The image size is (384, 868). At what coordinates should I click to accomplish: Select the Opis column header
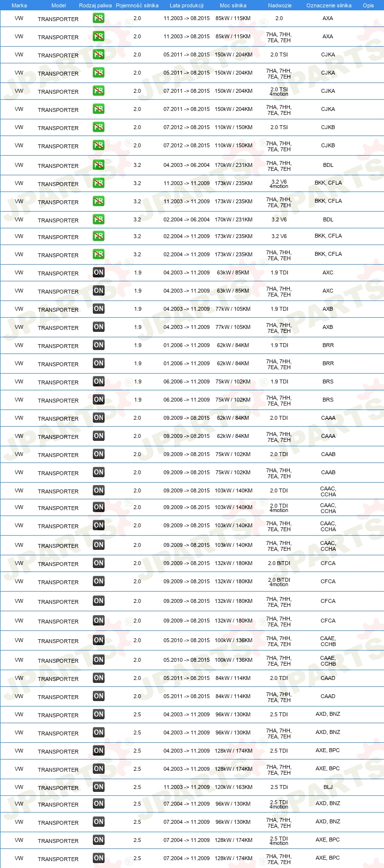368,5
